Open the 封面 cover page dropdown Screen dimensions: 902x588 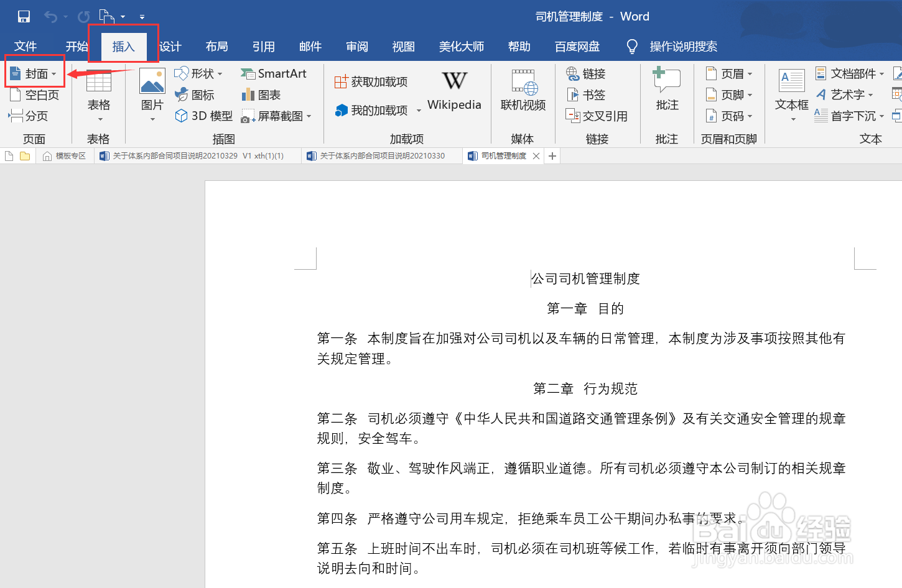[34, 73]
